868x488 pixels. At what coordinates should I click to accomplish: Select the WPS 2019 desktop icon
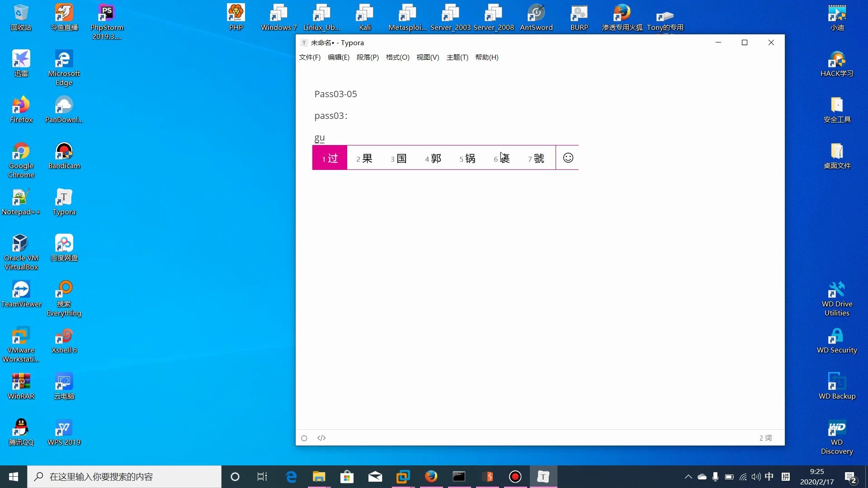(x=64, y=432)
